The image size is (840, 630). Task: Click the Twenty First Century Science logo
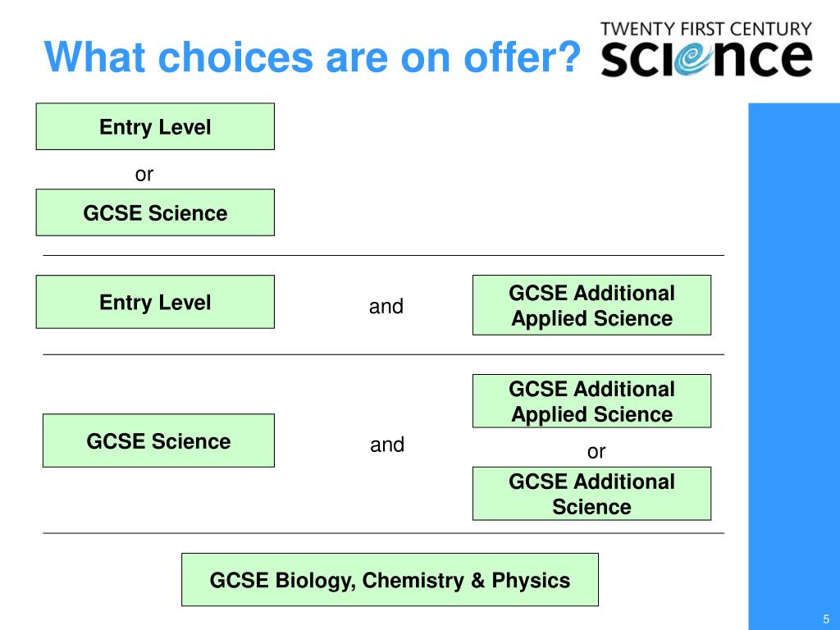706,48
